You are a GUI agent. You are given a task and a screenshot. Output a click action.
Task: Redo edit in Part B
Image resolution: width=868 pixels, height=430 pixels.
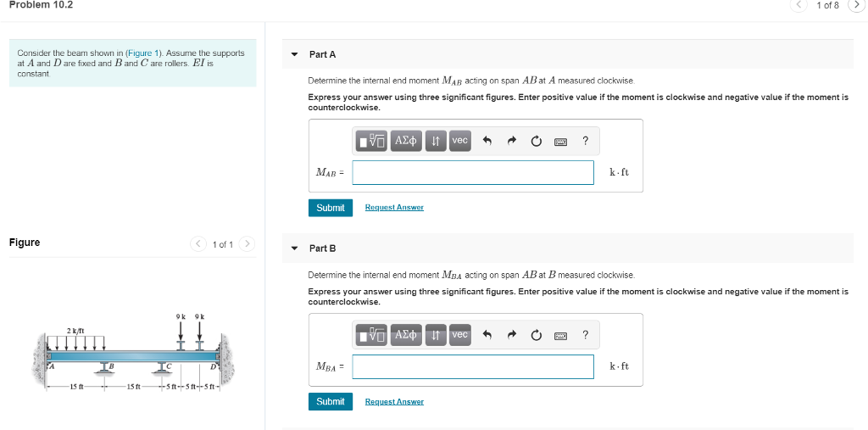512,335
